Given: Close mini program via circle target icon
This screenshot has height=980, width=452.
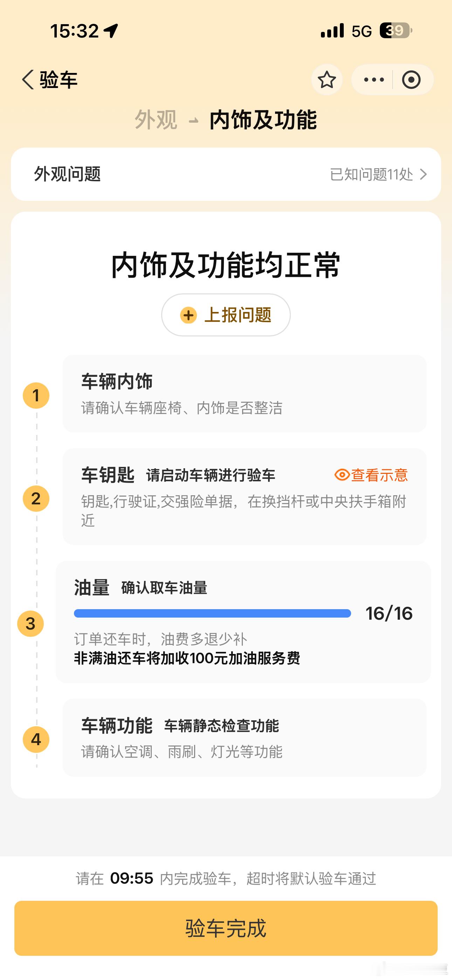Looking at the screenshot, I should click(411, 80).
